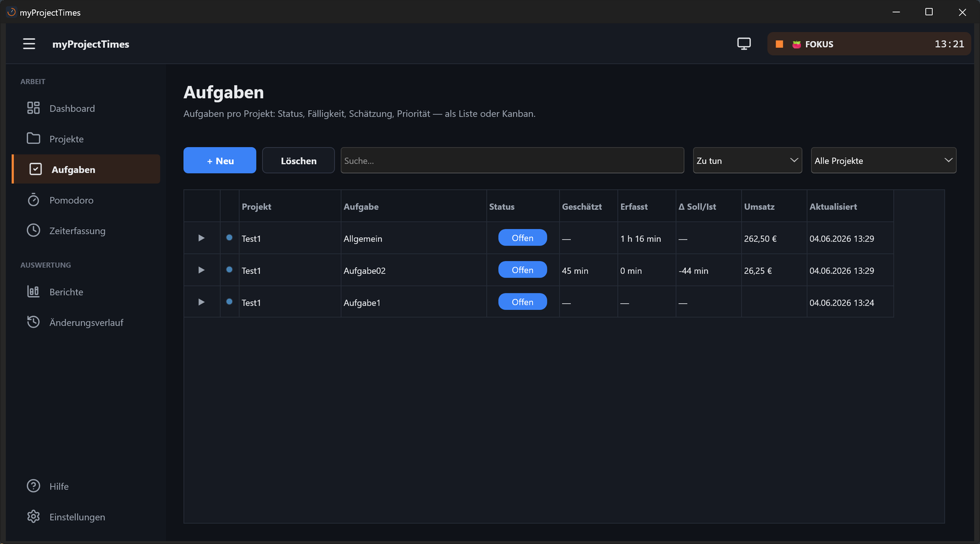Click the Einstellungen gear icon
This screenshot has height=544, width=980.
(33, 516)
